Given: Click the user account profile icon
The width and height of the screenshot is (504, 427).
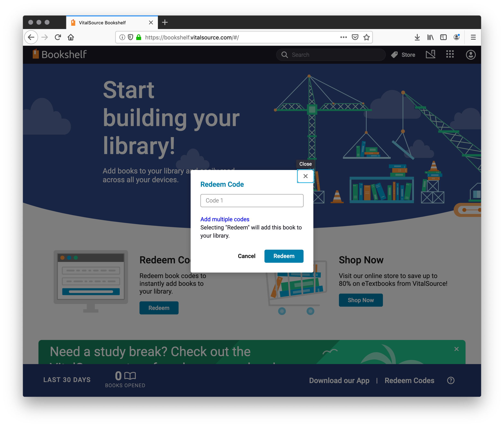Looking at the screenshot, I should 470,54.
